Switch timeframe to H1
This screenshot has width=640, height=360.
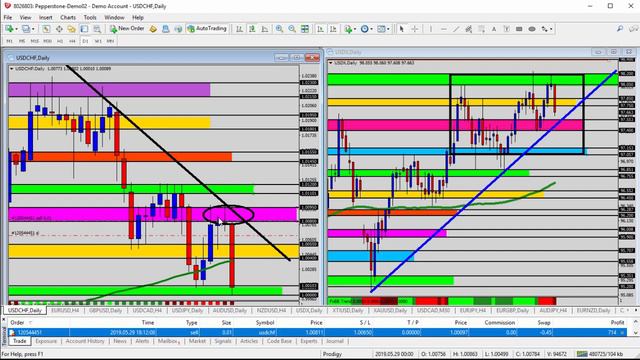(x=60, y=41)
